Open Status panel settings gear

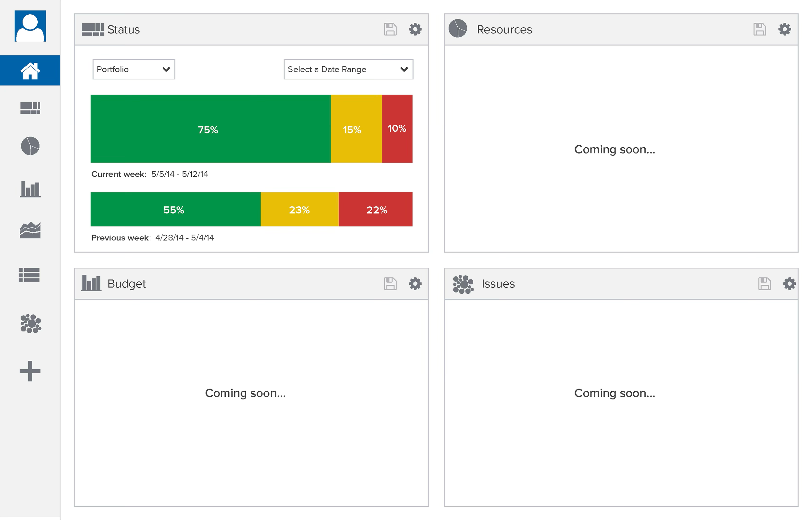click(415, 29)
